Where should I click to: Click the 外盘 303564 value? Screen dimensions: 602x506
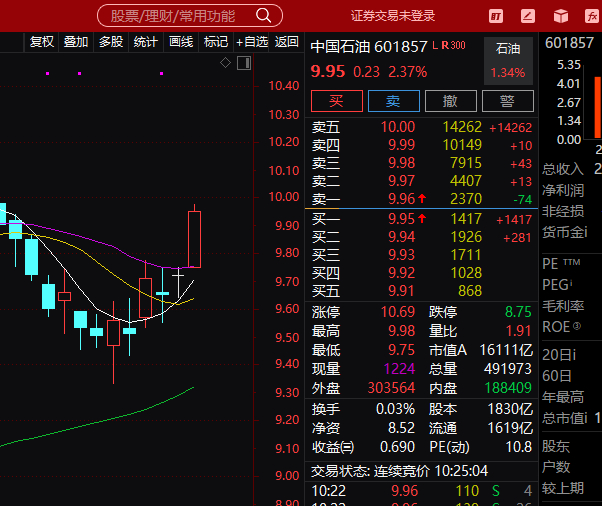(x=391, y=388)
